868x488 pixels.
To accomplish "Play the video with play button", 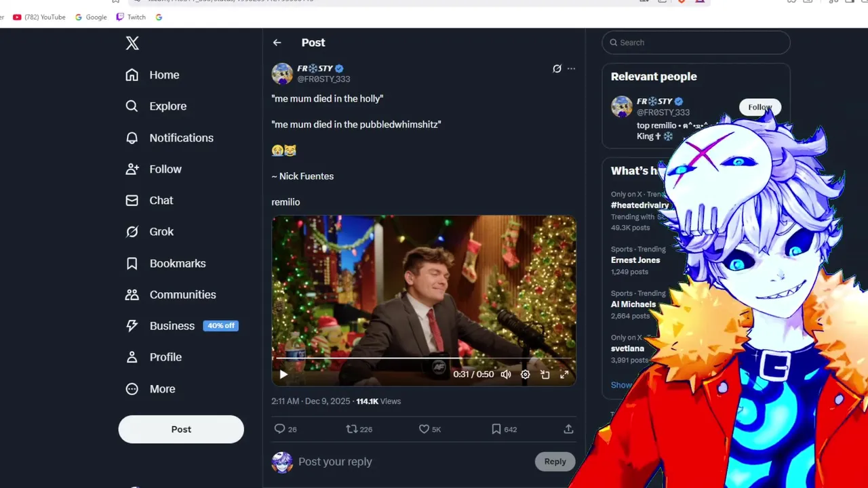I will pyautogui.click(x=283, y=374).
